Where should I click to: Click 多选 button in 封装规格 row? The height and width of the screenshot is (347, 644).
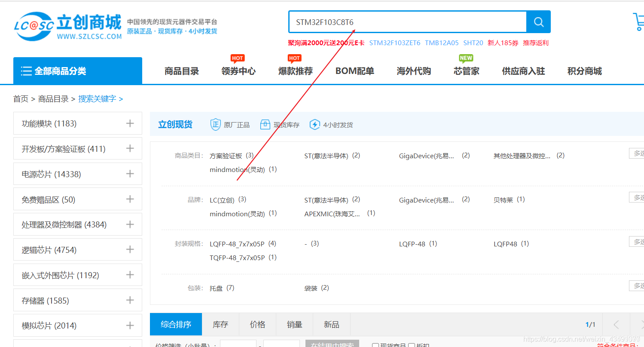(x=637, y=241)
